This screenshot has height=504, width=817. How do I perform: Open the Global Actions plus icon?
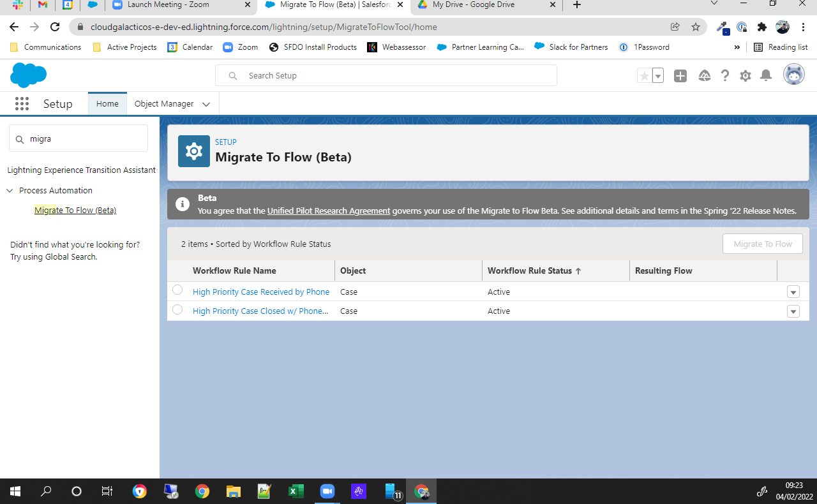(680, 76)
